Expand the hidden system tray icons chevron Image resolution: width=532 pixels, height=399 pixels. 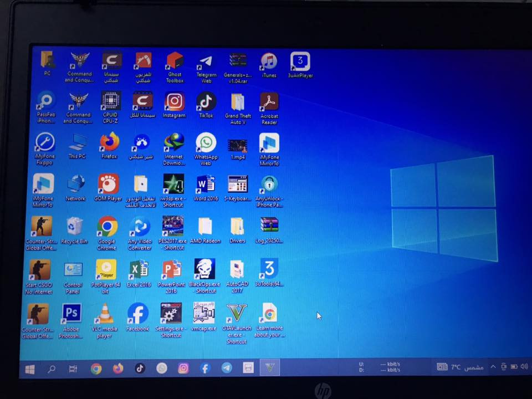click(x=493, y=367)
